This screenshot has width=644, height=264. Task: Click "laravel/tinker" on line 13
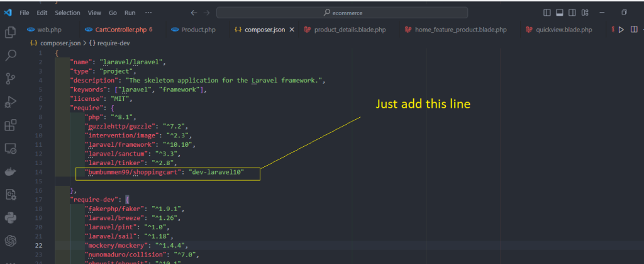115,163
